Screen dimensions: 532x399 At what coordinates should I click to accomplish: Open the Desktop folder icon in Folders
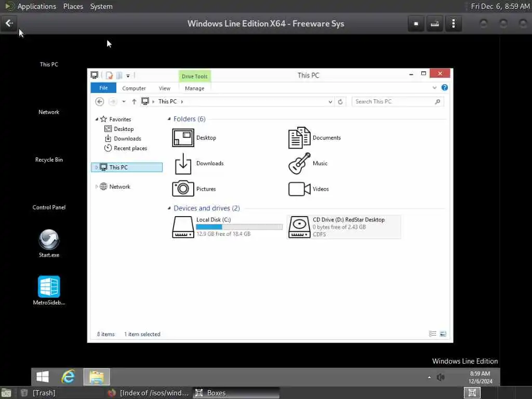click(x=183, y=138)
